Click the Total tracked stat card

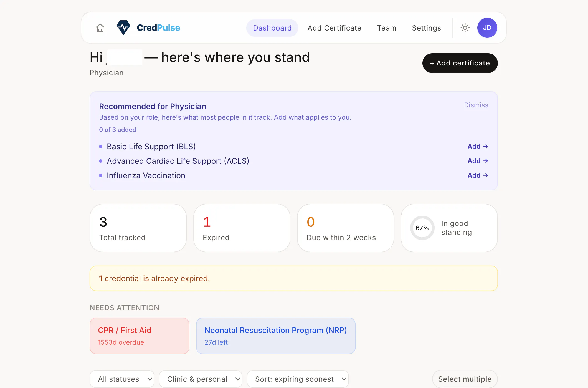(138, 228)
